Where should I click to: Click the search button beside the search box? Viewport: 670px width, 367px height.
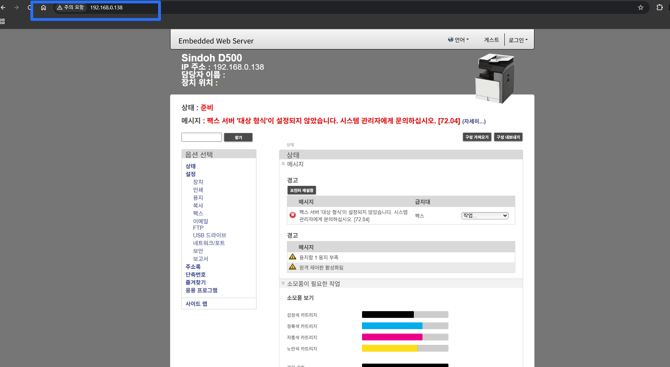tap(238, 137)
